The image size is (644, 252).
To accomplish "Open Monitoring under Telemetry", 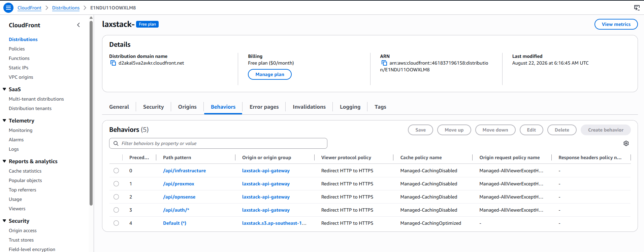I will pyautogui.click(x=21, y=130).
